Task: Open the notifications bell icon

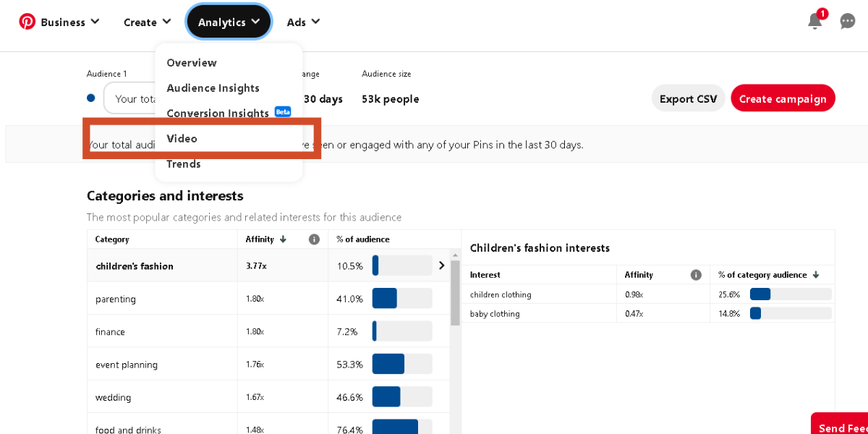Action: click(x=815, y=22)
